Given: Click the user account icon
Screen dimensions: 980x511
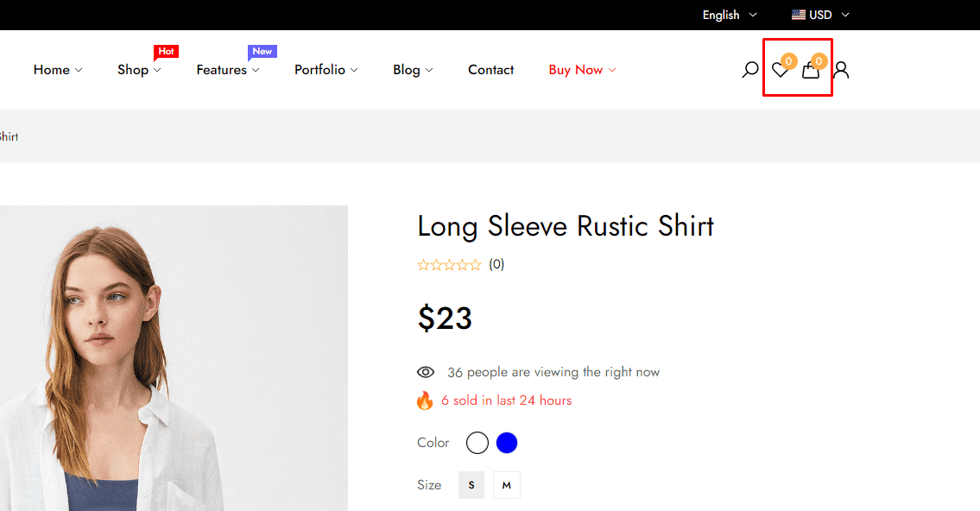Looking at the screenshot, I should coord(841,70).
